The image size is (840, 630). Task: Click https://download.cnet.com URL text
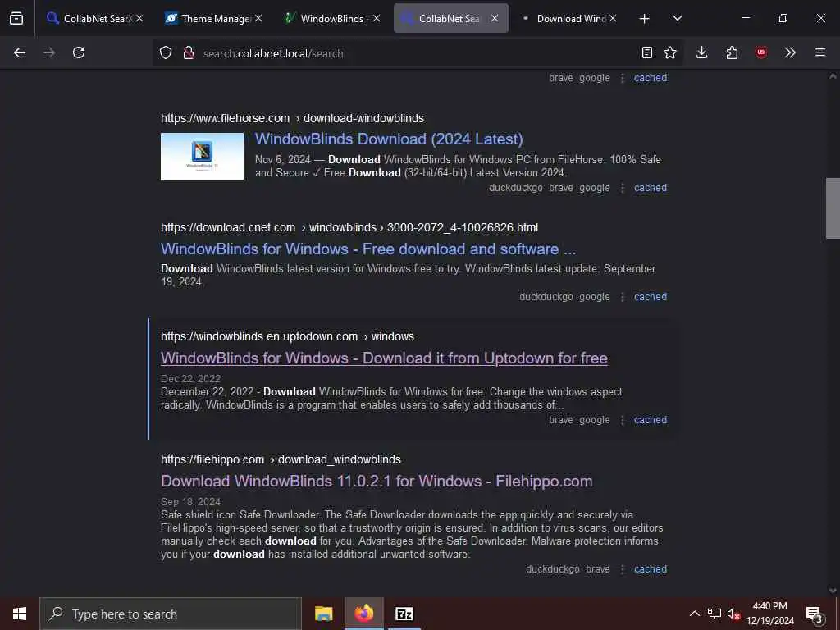click(228, 228)
